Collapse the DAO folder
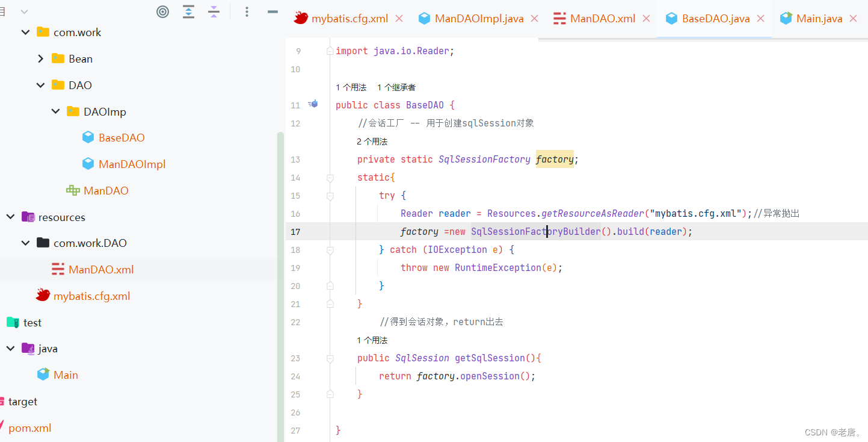Viewport: 868px width, 442px height. pos(40,86)
